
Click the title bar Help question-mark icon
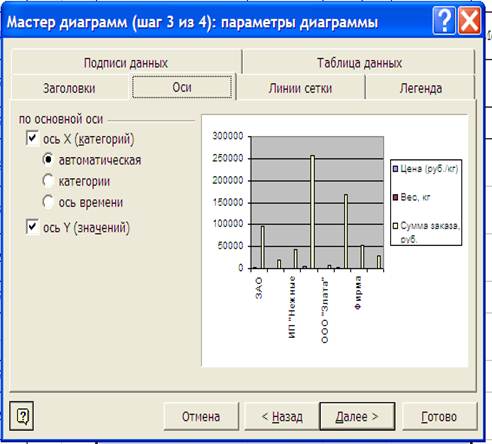444,21
